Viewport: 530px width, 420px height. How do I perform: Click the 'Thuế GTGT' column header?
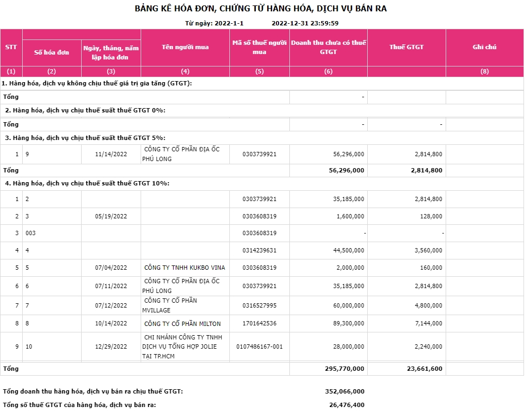(x=406, y=47)
